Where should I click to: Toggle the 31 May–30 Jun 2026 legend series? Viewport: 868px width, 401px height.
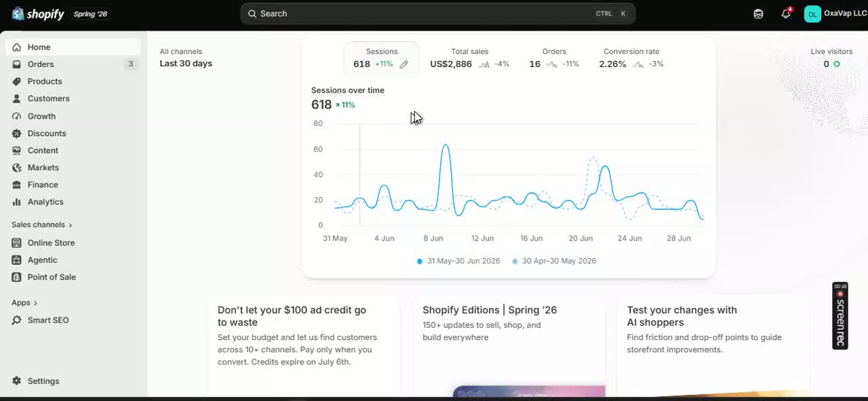(458, 261)
